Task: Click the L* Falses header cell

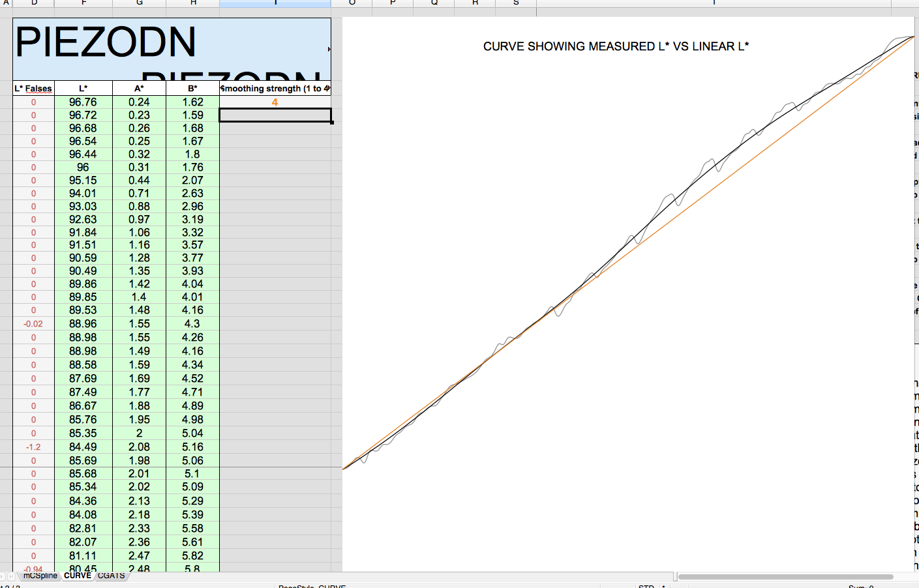Action: [x=33, y=89]
